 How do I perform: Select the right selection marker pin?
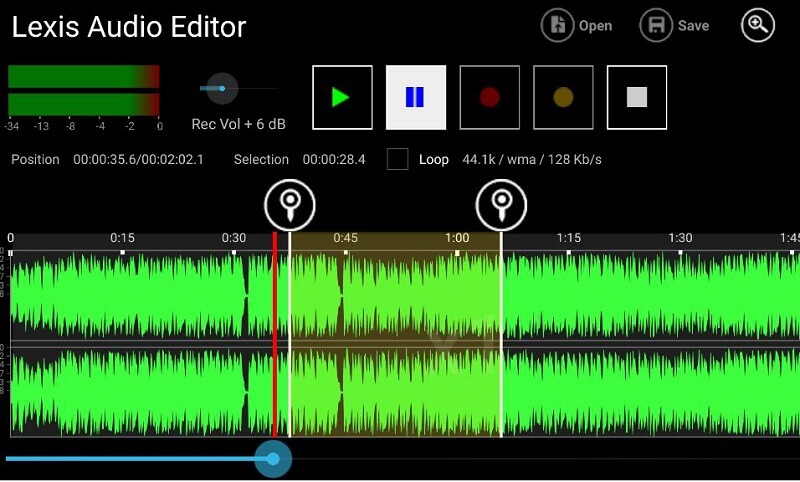tap(501, 205)
